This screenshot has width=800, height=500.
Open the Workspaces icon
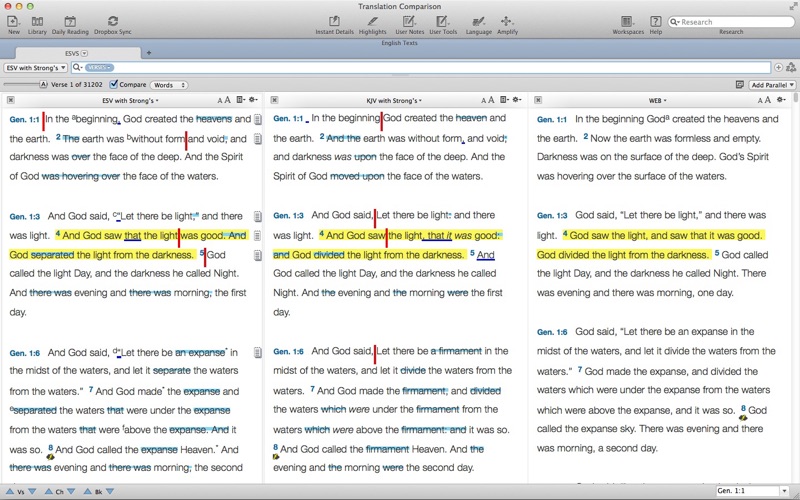pyautogui.click(x=627, y=21)
